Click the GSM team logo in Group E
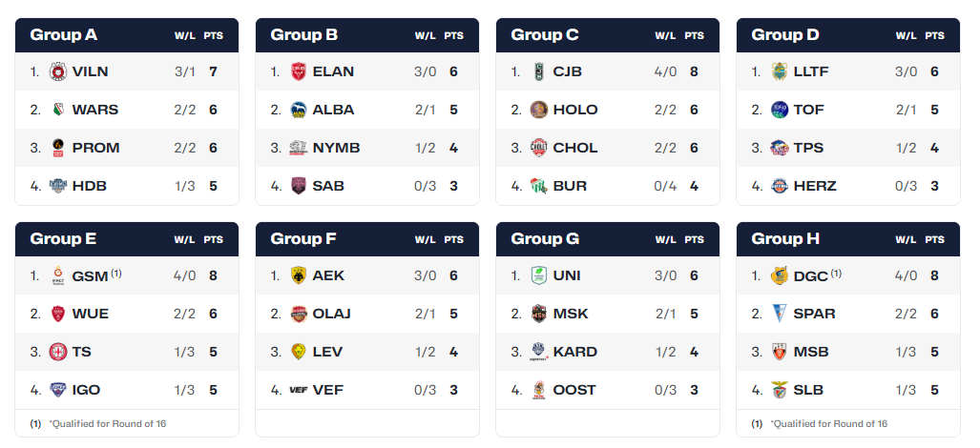Screen dimensions: 980x448 (x=57, y=275)
